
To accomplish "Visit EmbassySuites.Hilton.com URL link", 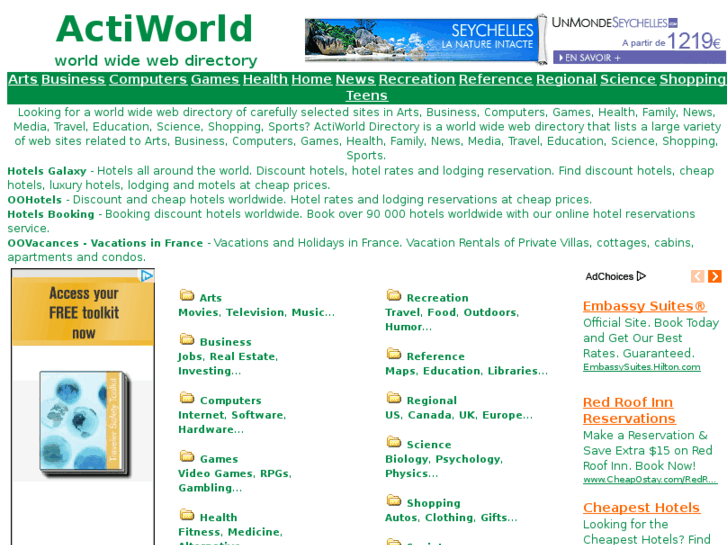I will 642,367.
